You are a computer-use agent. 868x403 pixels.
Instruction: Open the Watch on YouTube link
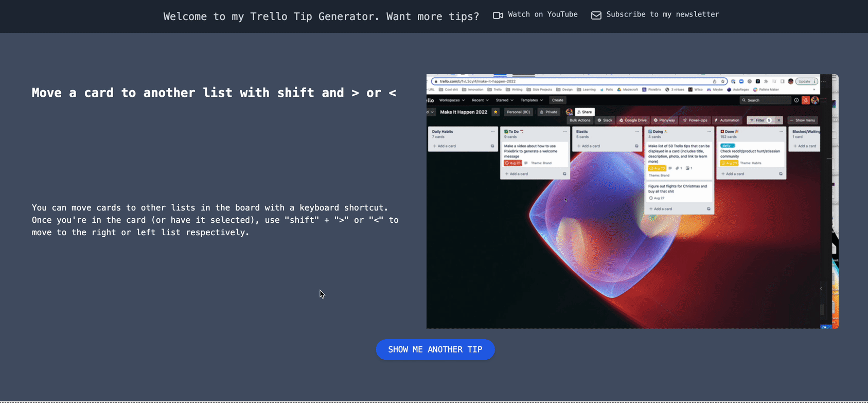(535, 15)
